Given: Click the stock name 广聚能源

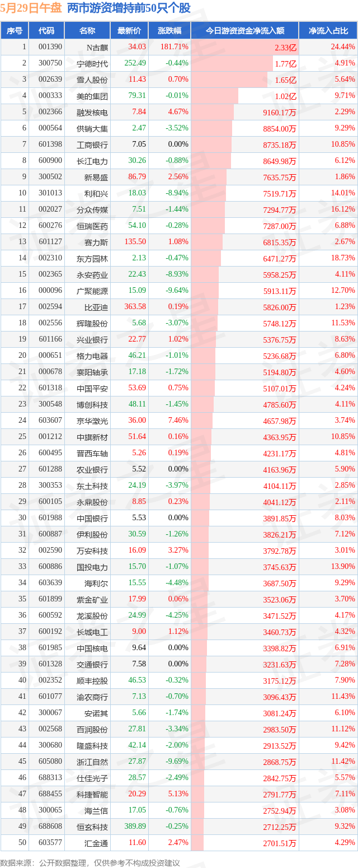Looking at the screenshot, I should (92, 291).
